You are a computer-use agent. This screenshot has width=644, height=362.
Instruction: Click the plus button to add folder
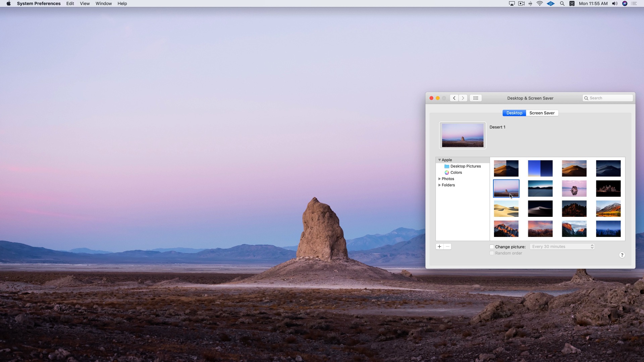point(439,247)
